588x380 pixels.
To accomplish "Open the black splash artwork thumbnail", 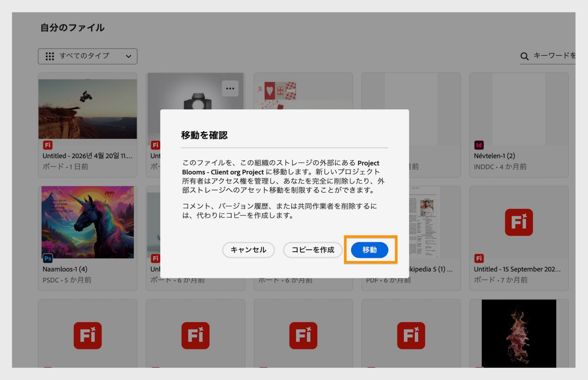I will (519, 333).
